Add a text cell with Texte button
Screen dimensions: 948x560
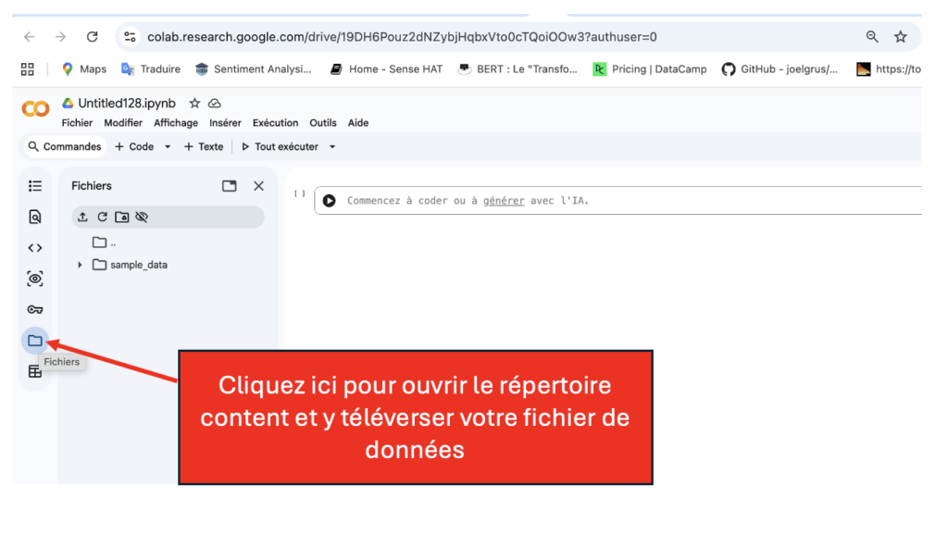tap(204, 147)
